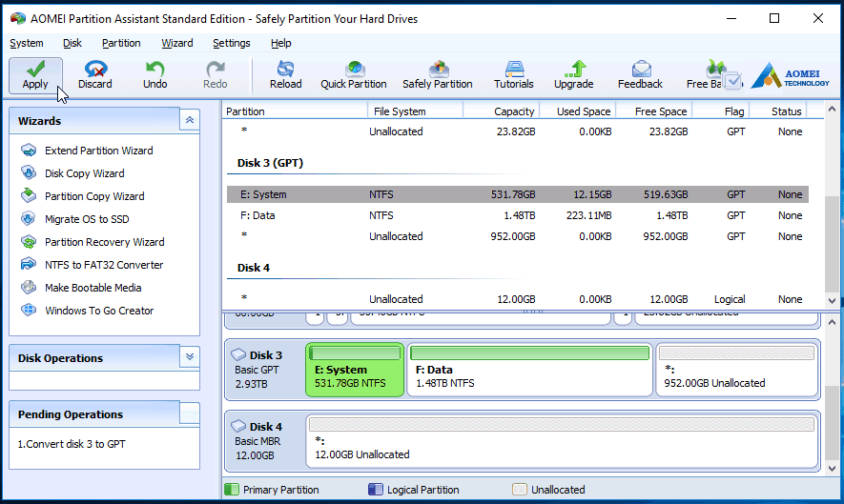Sort by Used Space column header
The width and height of the screenshot is (844, 504).
coord(577,111)
